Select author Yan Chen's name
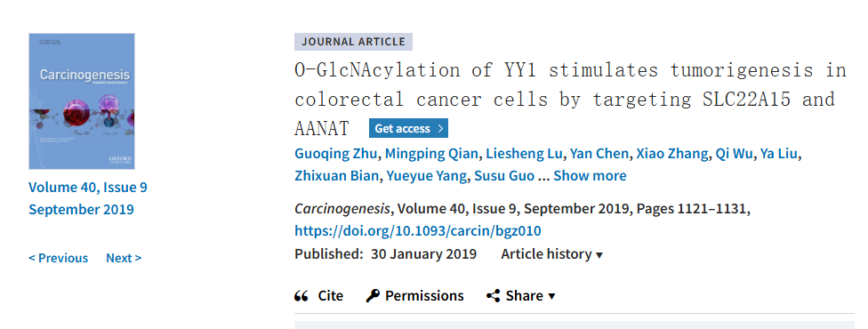868x329 pixels. pyautogui.click(x=599, y=154)
